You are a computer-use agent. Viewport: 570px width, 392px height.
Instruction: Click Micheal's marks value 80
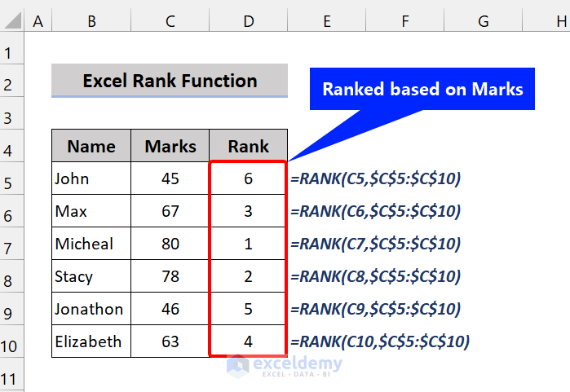pyautogui.click(x=170, y=244)
